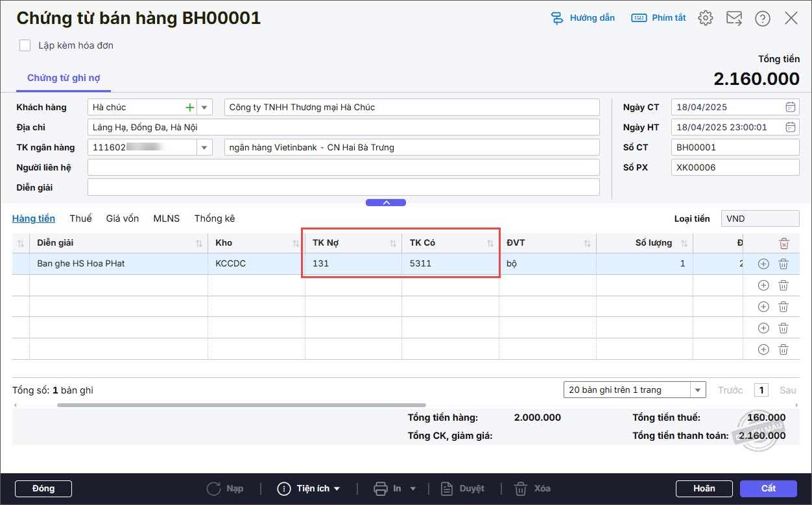Open the settings gear icon
Screen dimensions: 812x505
pyautogui.click(x=706, y=18)
